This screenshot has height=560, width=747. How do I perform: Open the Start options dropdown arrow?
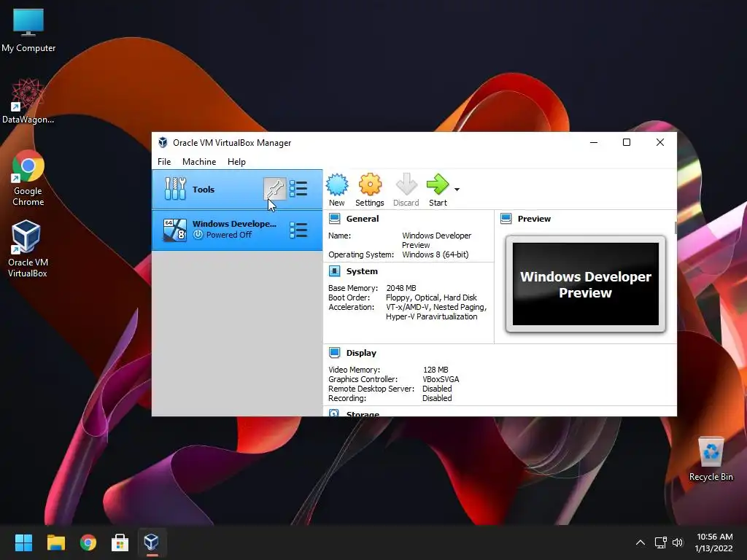pos(457,190)
